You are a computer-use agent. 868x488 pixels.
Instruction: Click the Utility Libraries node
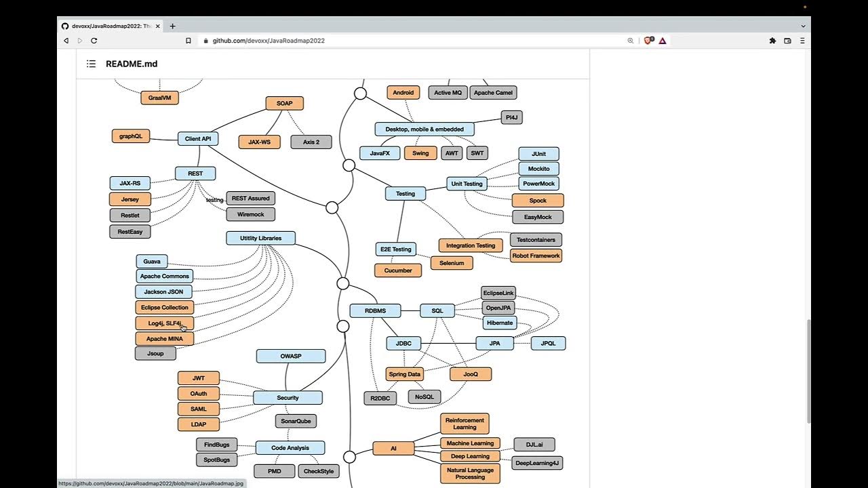click(x=260, y=238)
